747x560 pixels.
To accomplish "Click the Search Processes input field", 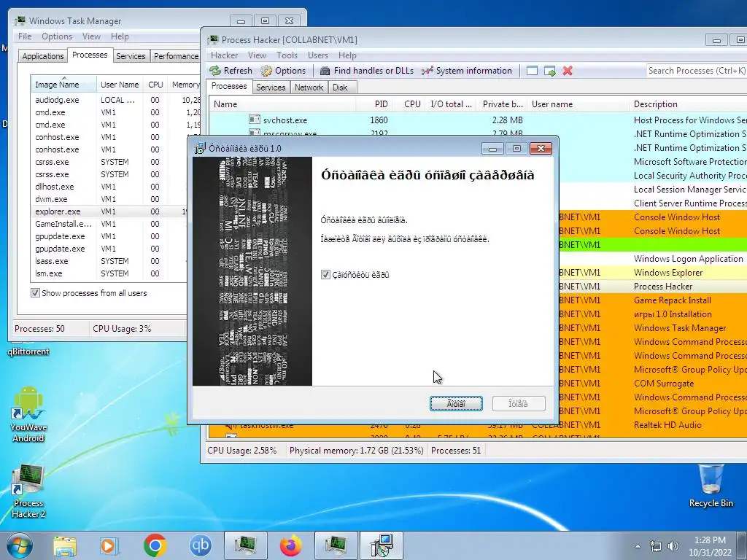I will (x=697, y=71).
